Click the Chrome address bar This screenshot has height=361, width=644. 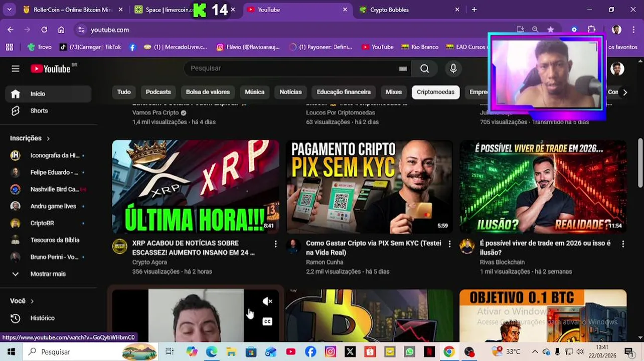pyautogui.click(x=296, y=30)
